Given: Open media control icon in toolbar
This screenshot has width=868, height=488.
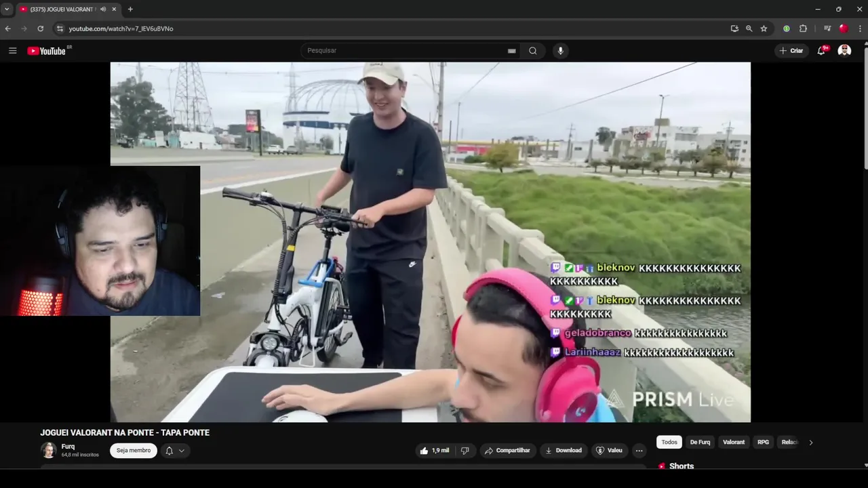Looking at the screenshot, I should [827, 28].
